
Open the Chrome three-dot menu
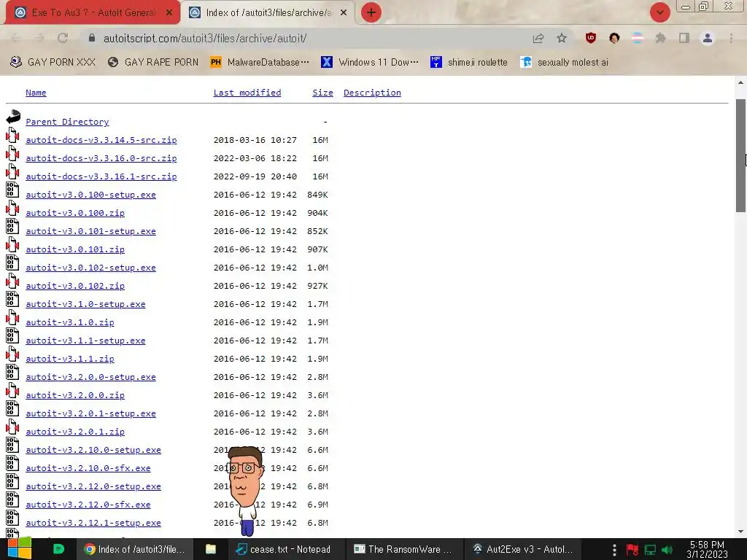731,38
